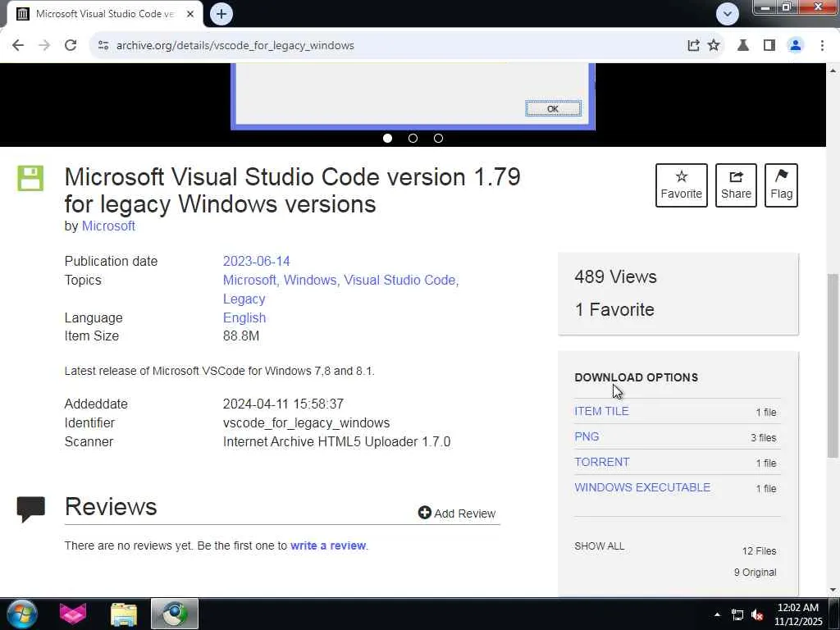Select the third carousel dot
This screenshot has height=630, width=840.
(438, 138)
